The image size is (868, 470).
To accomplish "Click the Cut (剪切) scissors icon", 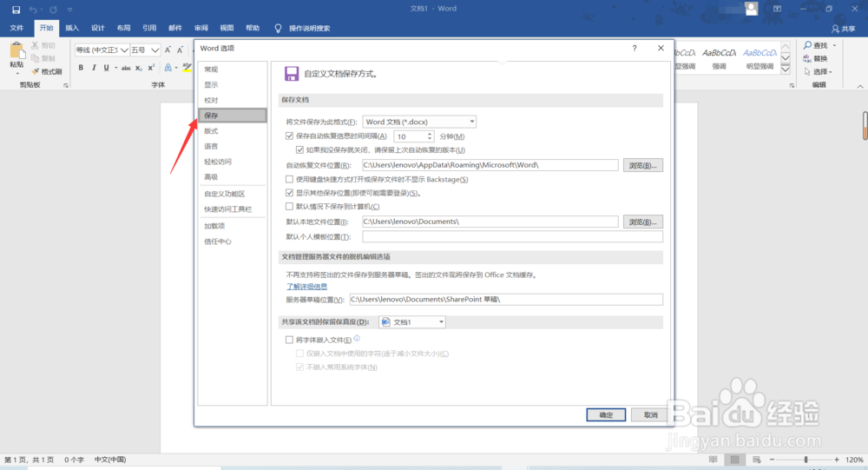I will tap(36, 45).
